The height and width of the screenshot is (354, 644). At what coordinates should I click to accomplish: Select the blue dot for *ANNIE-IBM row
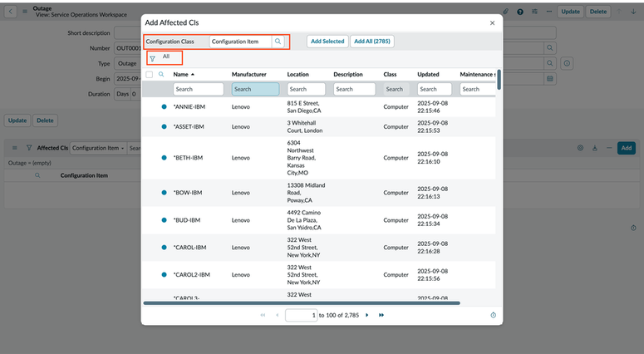(164, 106)
